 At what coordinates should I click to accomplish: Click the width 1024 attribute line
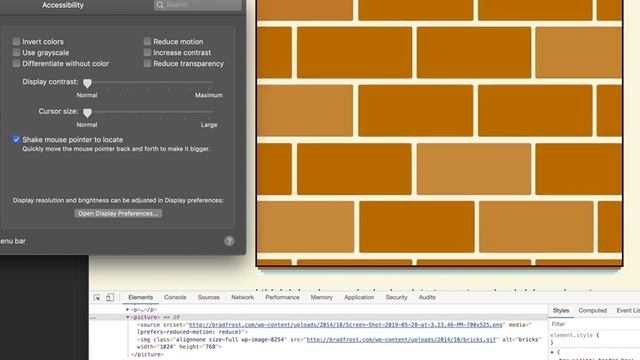(x=179, y=347)
